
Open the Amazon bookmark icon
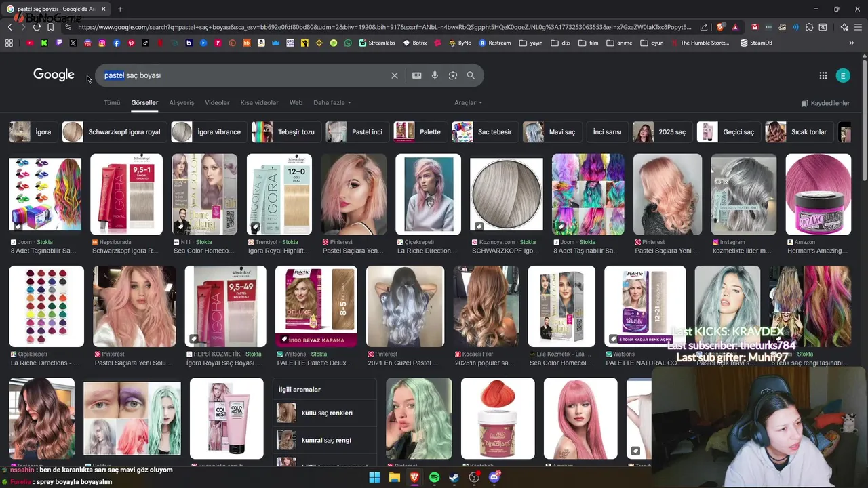(x=261, y=43)
